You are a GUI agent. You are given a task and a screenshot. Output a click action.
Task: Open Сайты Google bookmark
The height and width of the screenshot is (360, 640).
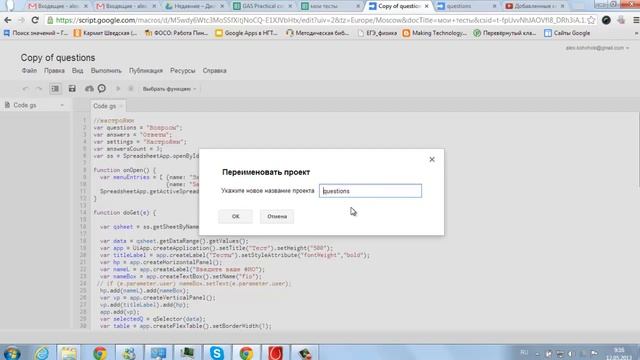point(567,33)
